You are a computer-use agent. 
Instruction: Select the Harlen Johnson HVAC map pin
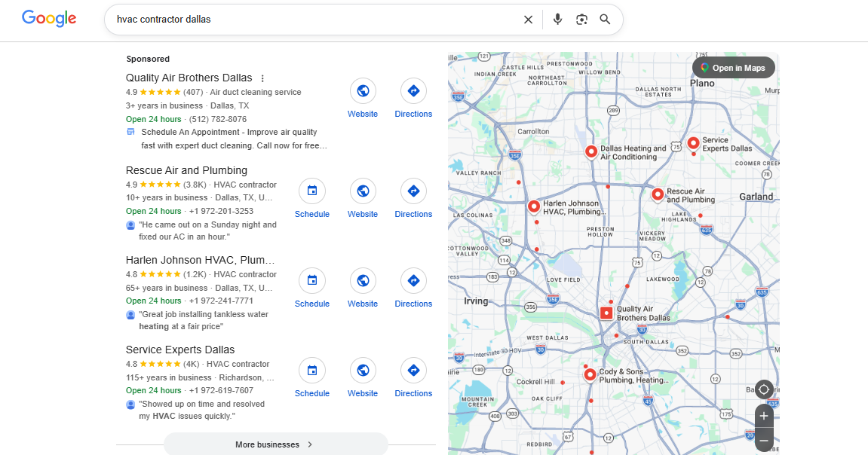(x=534, y=206)
